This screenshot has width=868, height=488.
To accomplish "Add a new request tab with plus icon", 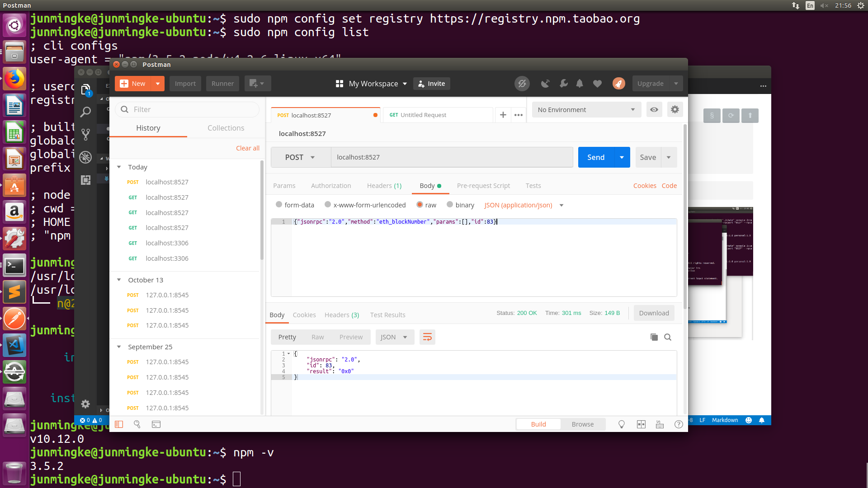I will [503, 115].
